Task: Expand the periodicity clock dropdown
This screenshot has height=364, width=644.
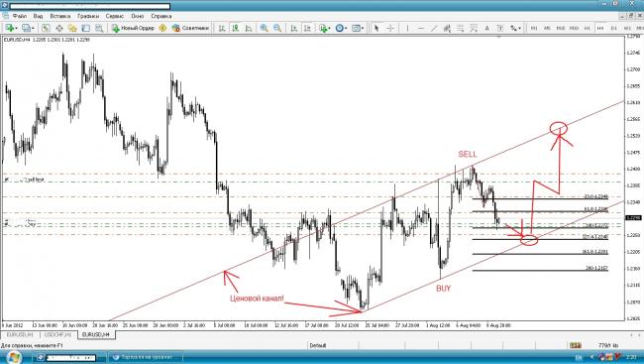Action: pyautogui.click(x=346, y=28)
